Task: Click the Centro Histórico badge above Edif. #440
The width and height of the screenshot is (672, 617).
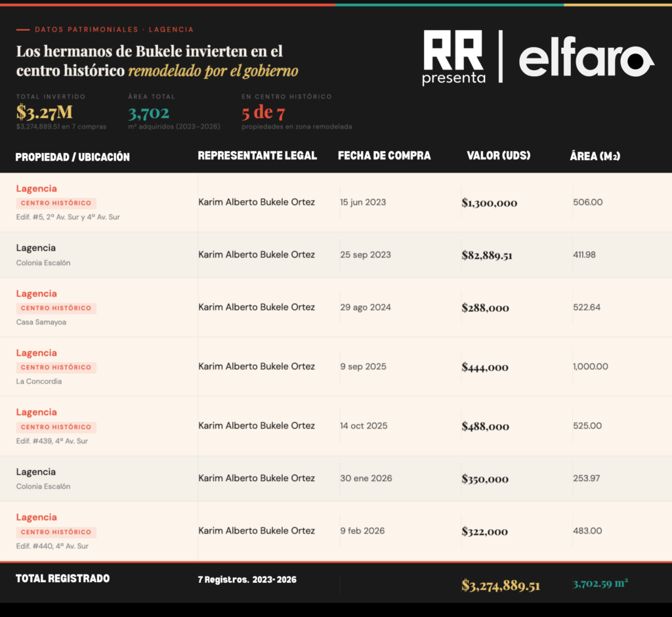Action: pos(56,532)
